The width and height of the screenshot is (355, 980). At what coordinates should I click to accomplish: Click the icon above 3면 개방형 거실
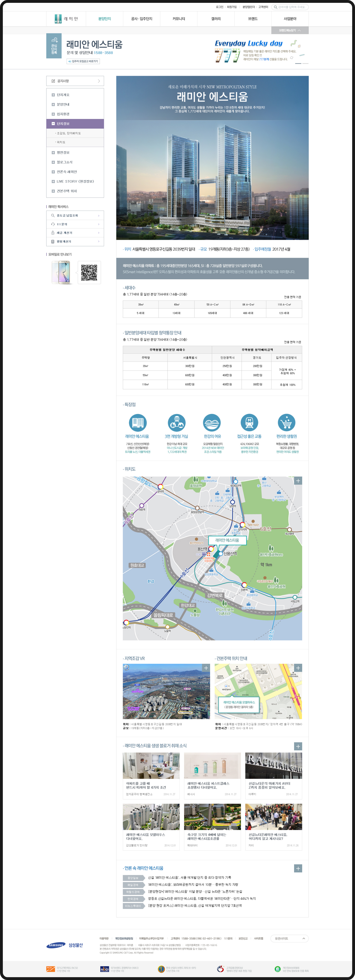point(177,423)
